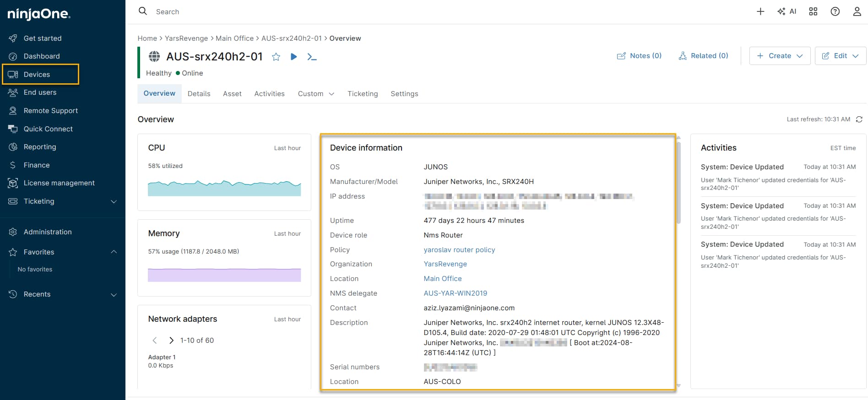The width and height of the screenshot is (868, 400).
Task: Open the apps grid icon
Action: click(813, 11)
